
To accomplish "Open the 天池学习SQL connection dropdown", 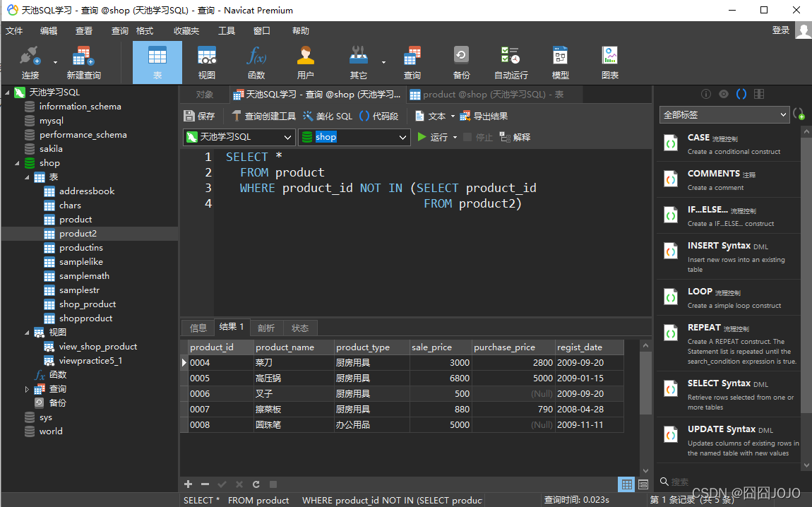I will click(x=239, y=137).
